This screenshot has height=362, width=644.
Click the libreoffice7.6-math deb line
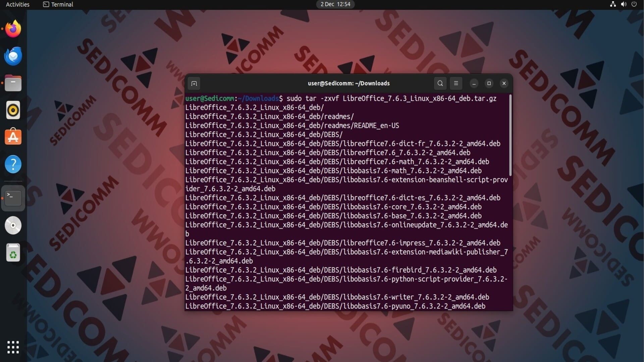337,162
